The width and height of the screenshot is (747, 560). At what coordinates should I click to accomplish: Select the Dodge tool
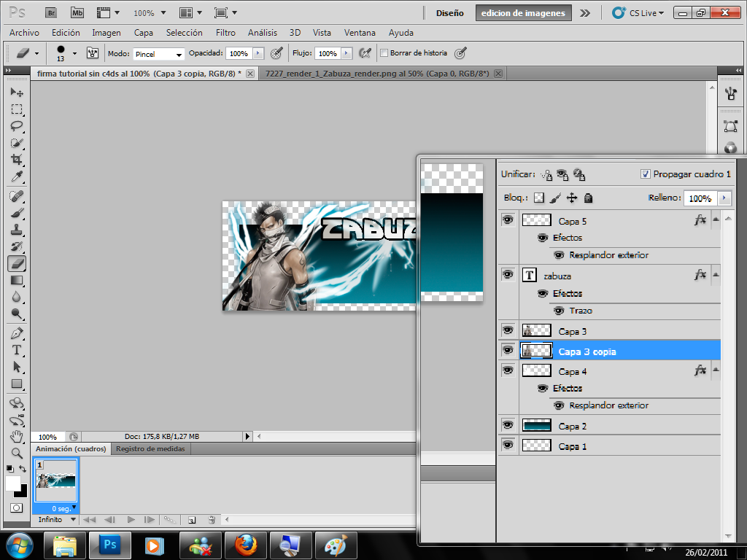tap(17, 314)
